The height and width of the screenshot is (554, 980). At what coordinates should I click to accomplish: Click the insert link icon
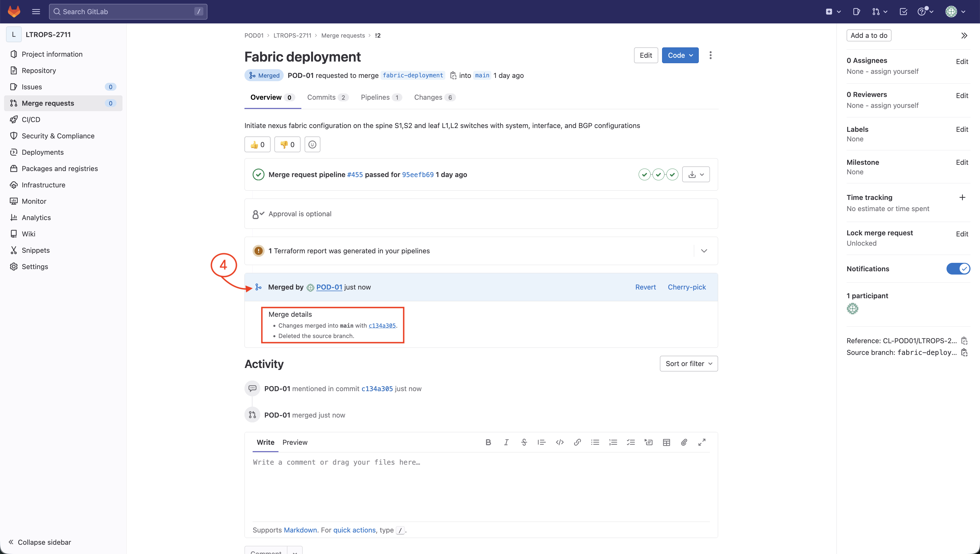click(577, 442)
